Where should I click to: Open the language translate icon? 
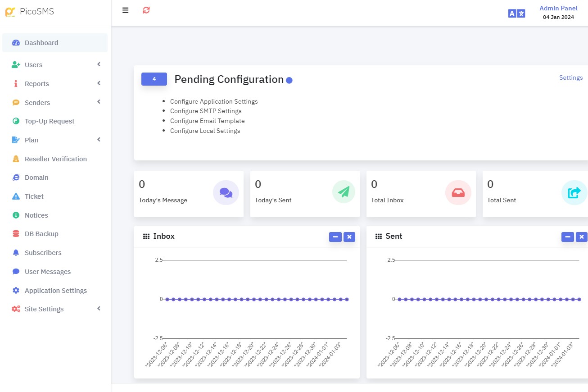coord(516,13)
